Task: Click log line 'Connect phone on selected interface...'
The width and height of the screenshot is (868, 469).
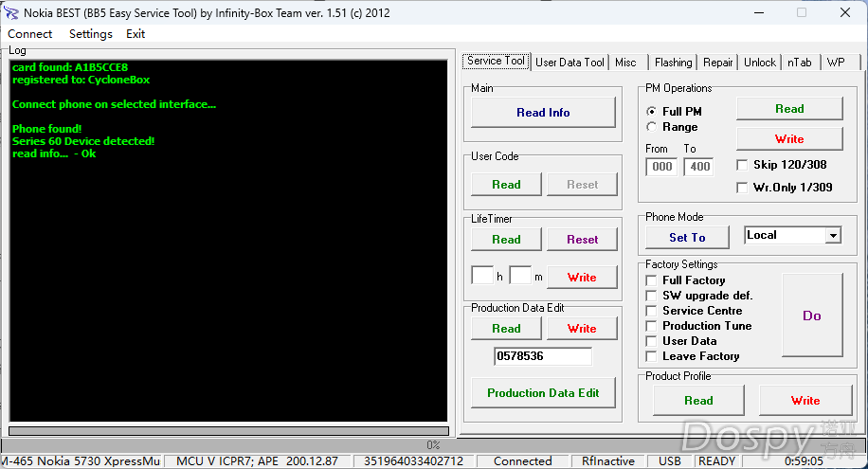Action: tap(114, 104)
